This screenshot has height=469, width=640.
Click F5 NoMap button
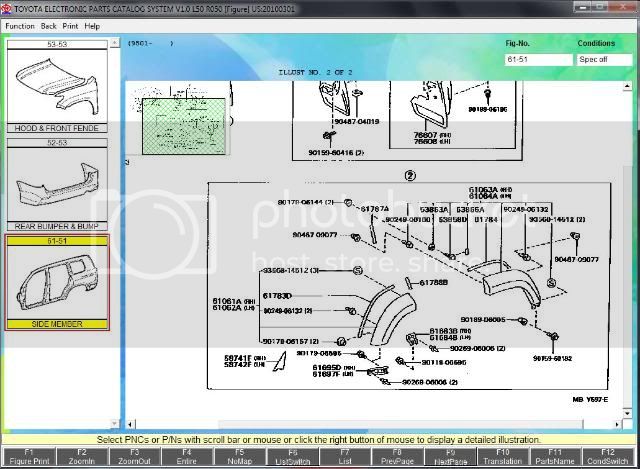coord(240,457)
